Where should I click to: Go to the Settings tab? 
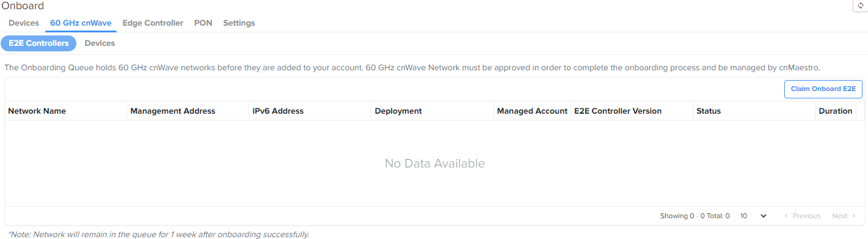coord(239,23)
